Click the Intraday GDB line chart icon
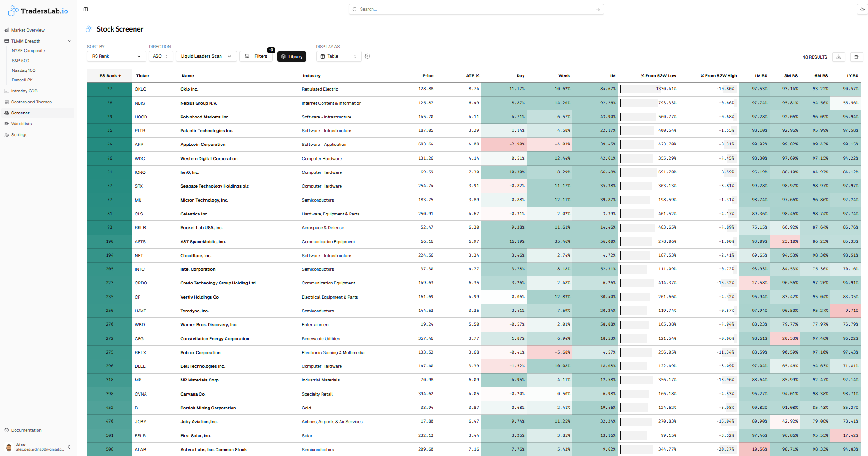The width and height of the screenshot is (868, 456). 6,91
